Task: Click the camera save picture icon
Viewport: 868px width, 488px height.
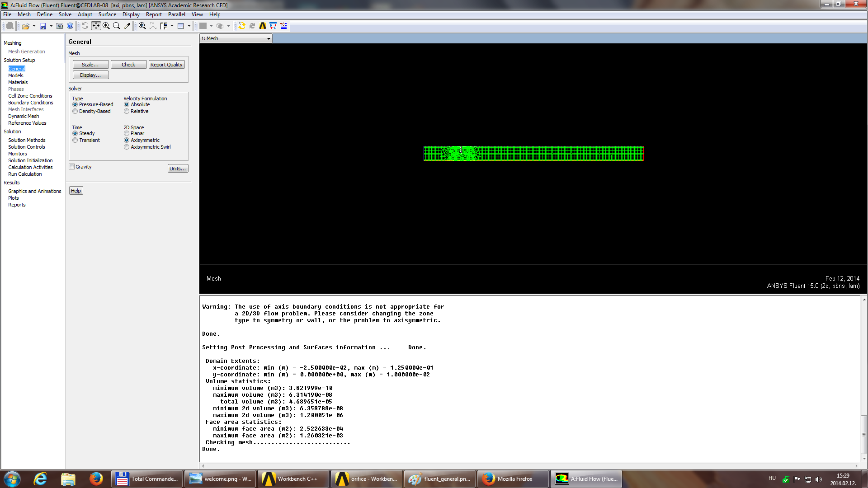Action: [x=60, y=26]
